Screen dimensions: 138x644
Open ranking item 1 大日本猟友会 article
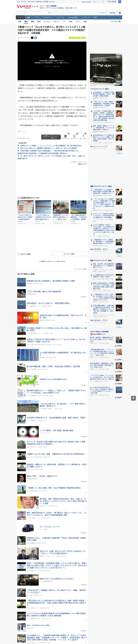[104, 94]
